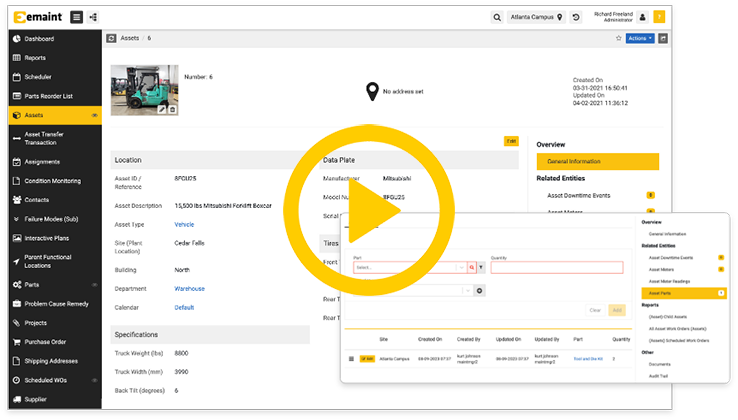Click the eMaint logo
738x420 pixels.
(38, 17)
